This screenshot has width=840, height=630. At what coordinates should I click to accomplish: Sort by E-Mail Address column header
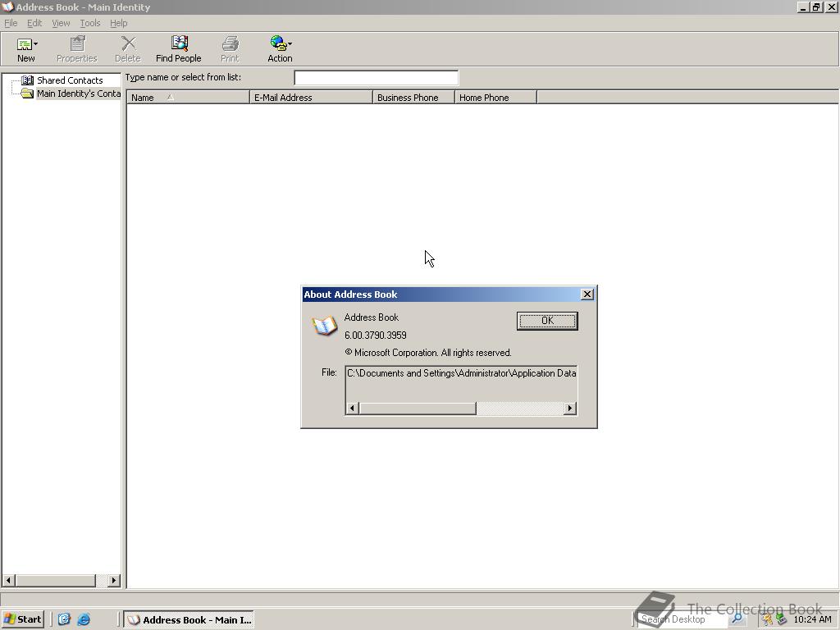[311, 98]
